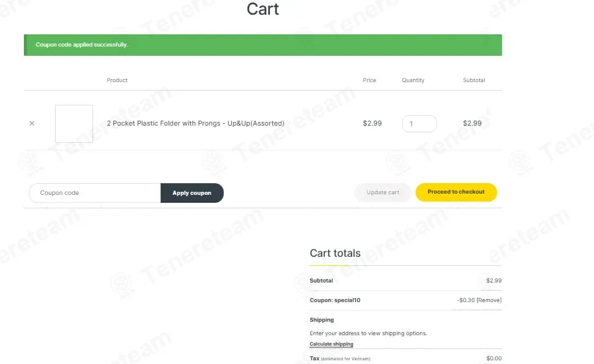Click the 'Tax' label in Cart totals
594x364 pixels.
(x=314, y=358)
